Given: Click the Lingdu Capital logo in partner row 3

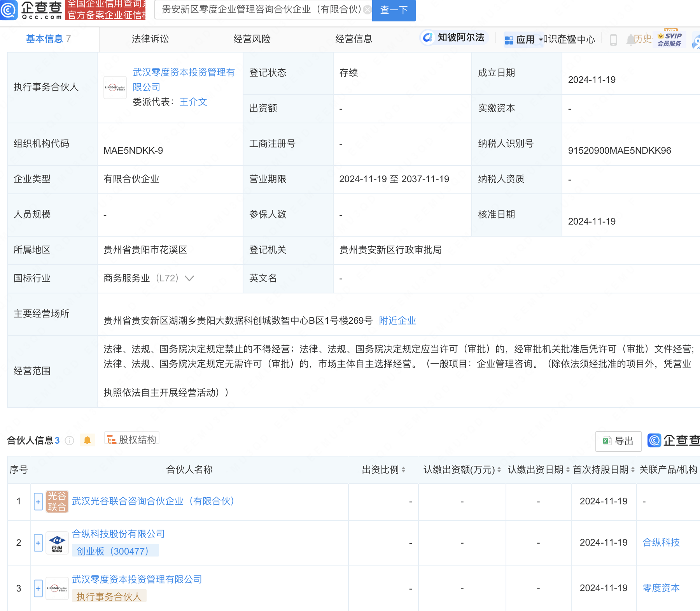Looking at the screenshot, I should click(x=57, y=588).
